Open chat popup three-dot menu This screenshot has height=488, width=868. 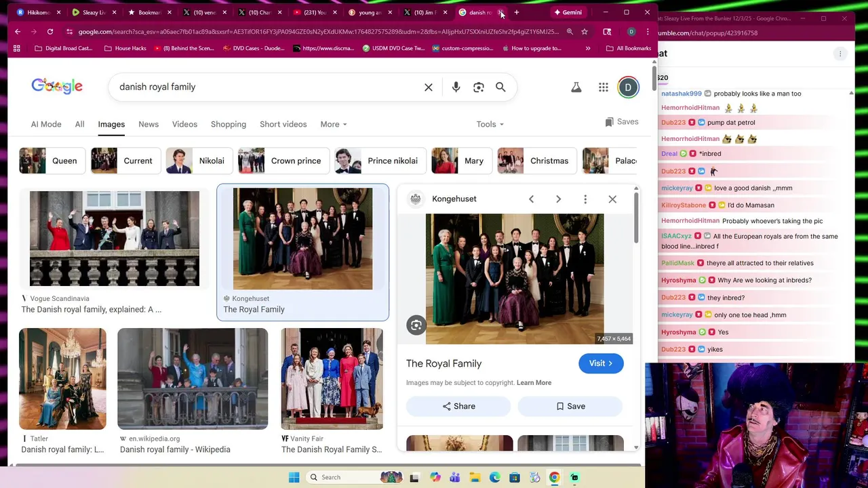[840, 54]
